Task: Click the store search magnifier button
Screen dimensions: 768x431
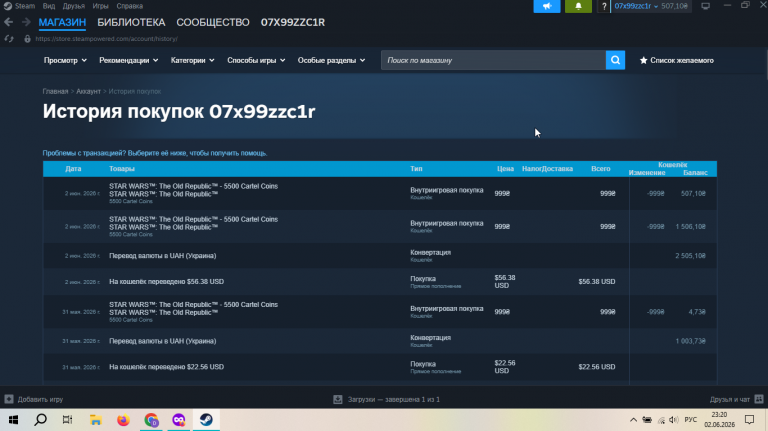Action: point(615,60)
